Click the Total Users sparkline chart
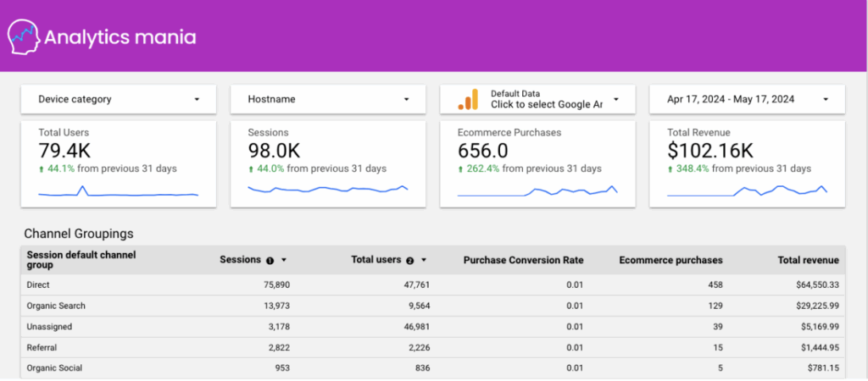Viewport: 868px width, 381px height. point(119,193)
